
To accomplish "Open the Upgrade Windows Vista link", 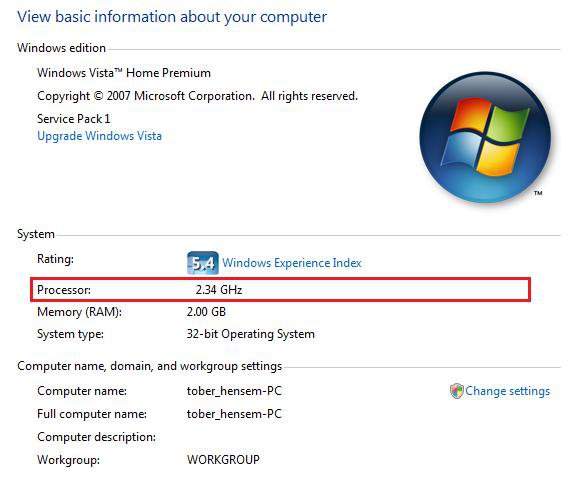I will tap(99, 136).
